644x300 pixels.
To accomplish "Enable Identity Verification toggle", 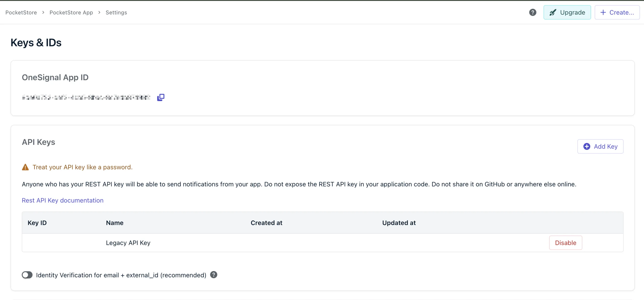I will pos(27,275).
